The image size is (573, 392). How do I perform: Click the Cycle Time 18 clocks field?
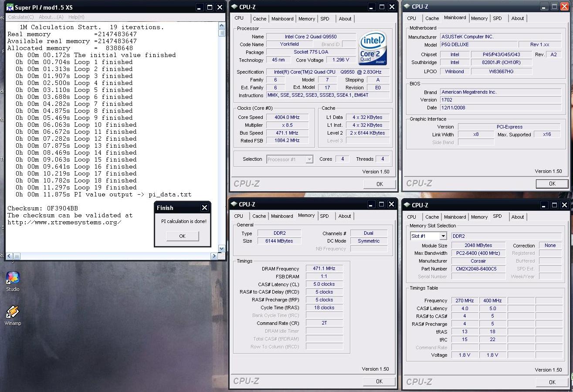coord(324,308)
